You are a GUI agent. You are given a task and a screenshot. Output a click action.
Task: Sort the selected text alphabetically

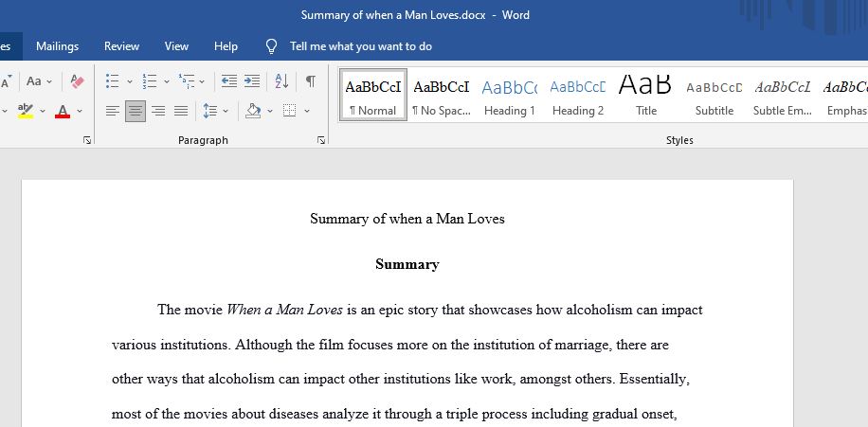(281, 81)
